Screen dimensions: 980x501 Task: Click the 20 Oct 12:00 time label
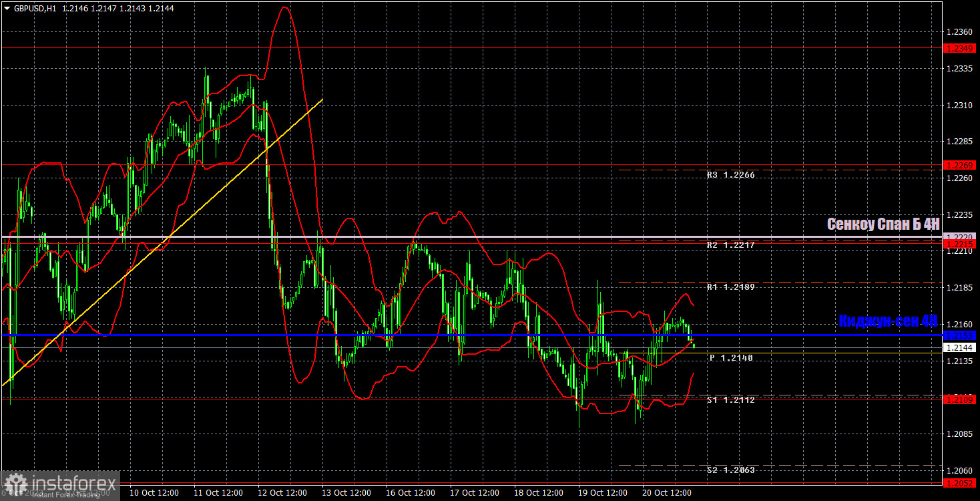666,493
